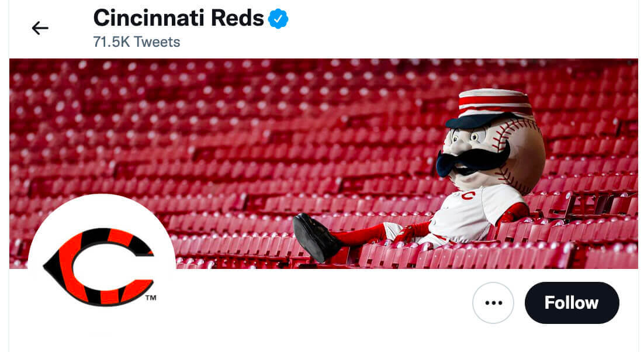Open the three-dot more options button
The height and width of the screenshot is (352, 644).
coord(493,303)
